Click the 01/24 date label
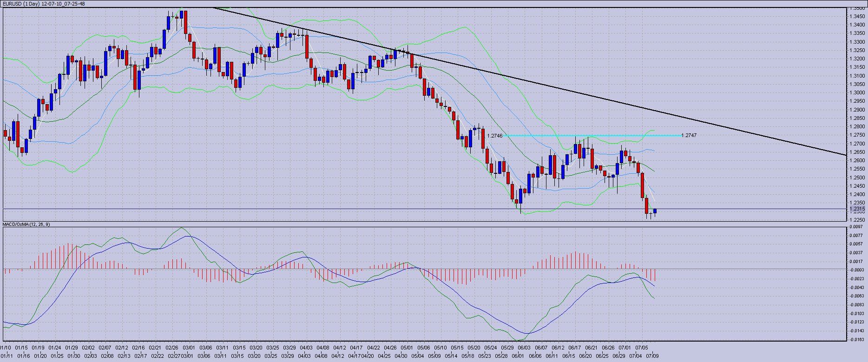Viewport: 868px width, 362px height. tap(55, 348)
